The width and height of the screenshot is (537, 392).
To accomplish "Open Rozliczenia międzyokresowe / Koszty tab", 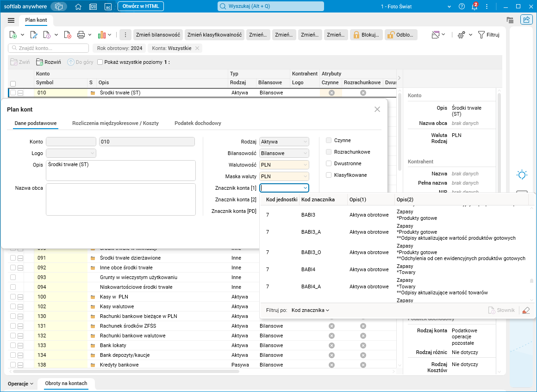I will coord(115,123).
